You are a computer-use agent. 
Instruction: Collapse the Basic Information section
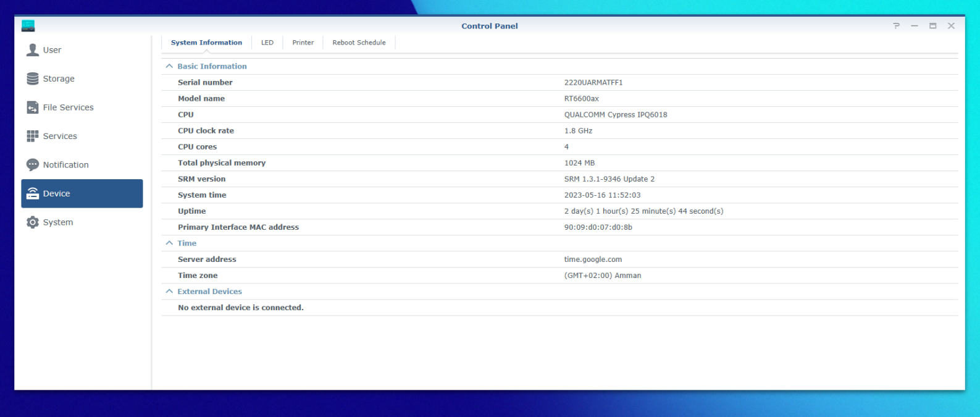(x=169, y=66)
